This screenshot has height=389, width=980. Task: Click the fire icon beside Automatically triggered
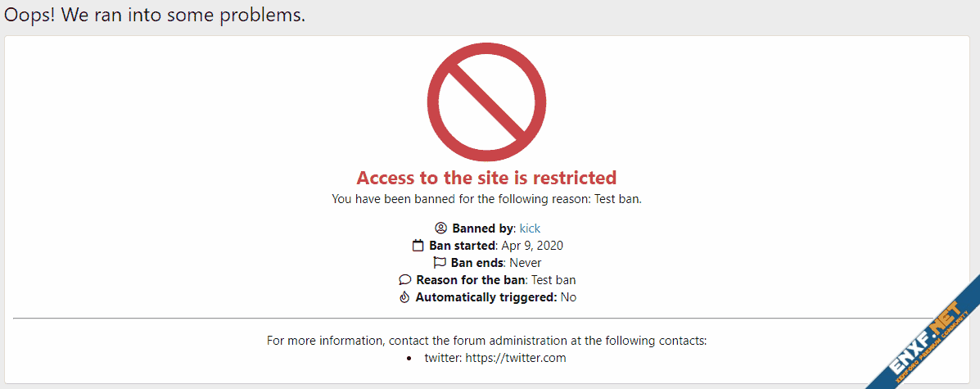pos(404,297)
